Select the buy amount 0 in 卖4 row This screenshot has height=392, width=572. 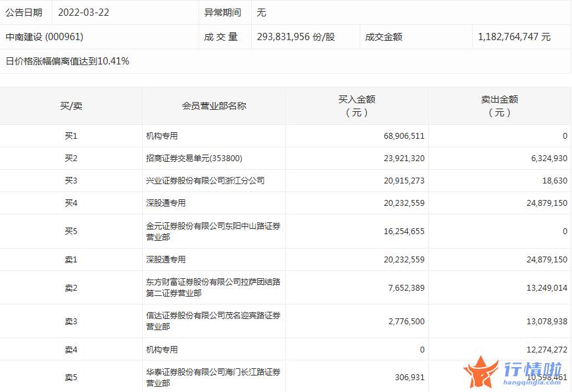422,350
